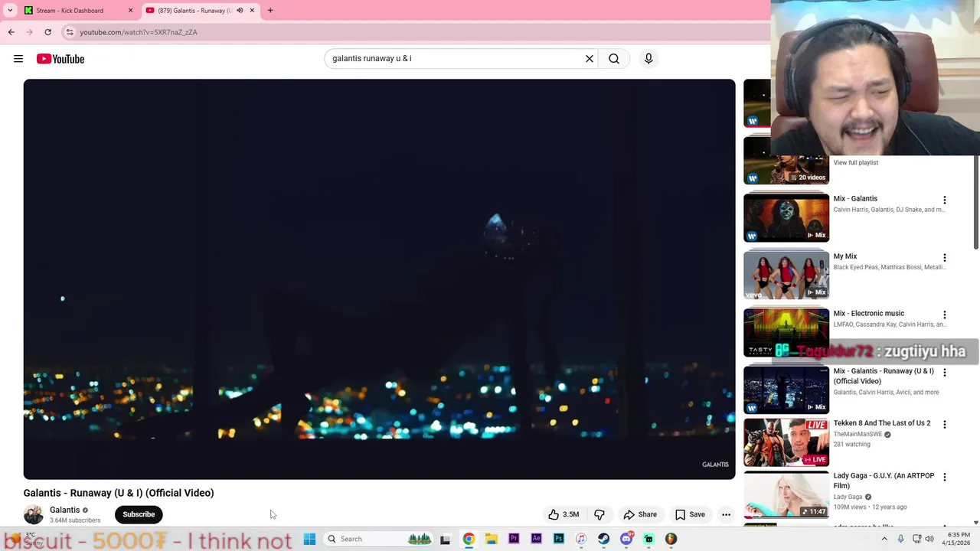The image size is (980, 551).
Task: Open options menu for Lady Gaga G.U.Y.
Action: (944, 477)
